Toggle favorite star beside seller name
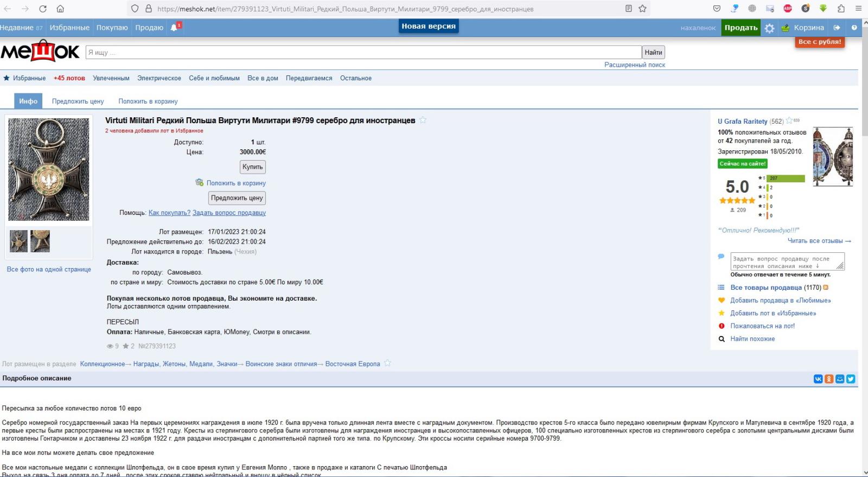 tap(789, 121)
